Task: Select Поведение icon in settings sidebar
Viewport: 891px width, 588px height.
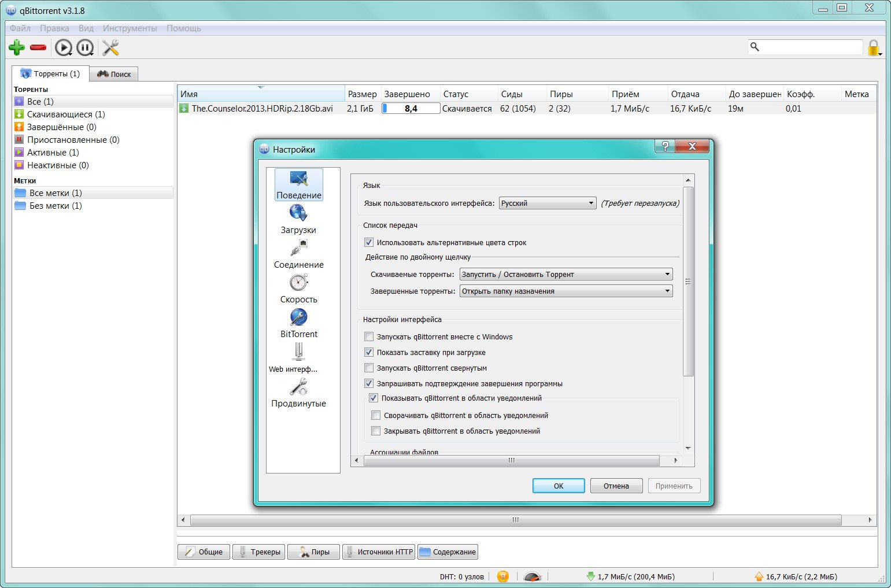Action: click(299, 185)
